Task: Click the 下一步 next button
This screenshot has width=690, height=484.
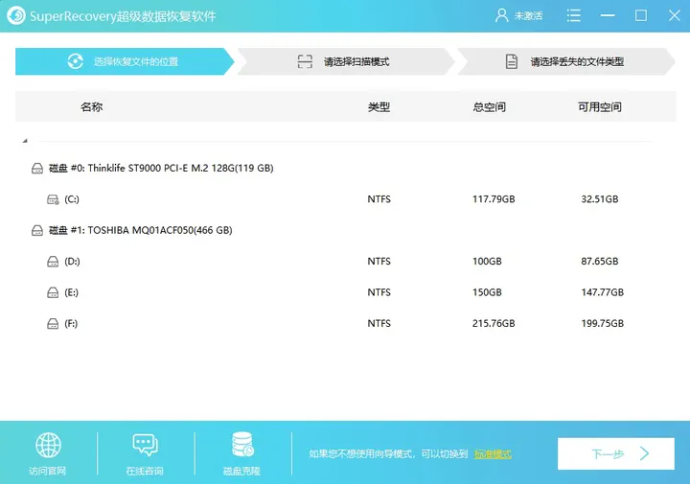Action: coord(616,454)
